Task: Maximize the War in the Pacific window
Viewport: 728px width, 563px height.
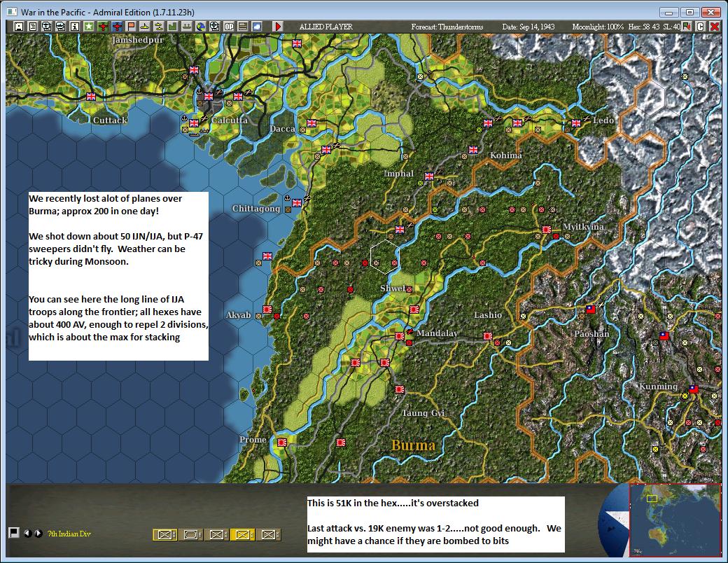Action: 690,12
